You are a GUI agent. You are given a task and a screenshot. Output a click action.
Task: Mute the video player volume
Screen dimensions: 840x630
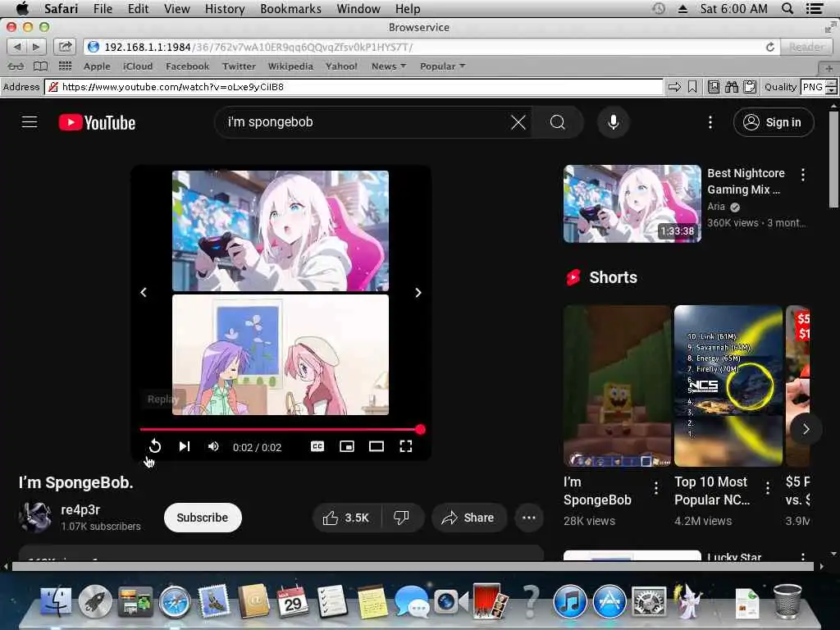(x=213, y=446)
